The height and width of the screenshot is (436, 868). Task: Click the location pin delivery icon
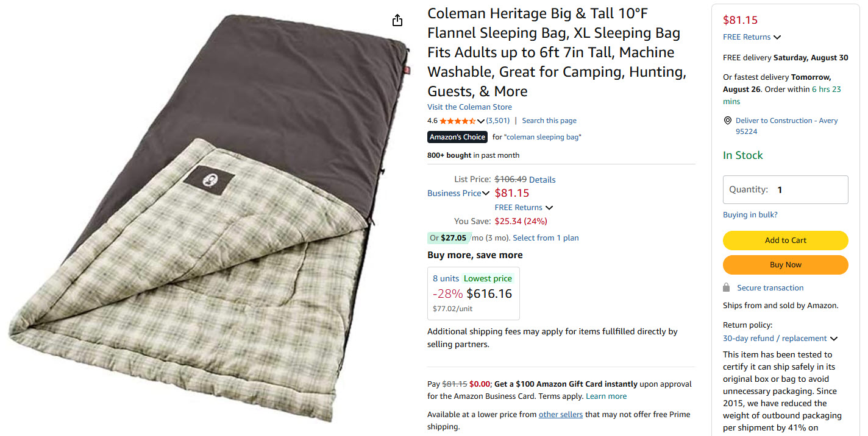[x=727, y=121]
